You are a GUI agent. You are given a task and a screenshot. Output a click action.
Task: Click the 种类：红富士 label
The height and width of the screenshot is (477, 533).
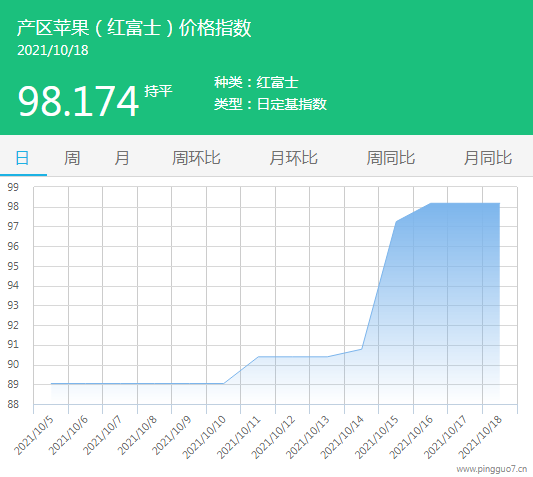257,83
